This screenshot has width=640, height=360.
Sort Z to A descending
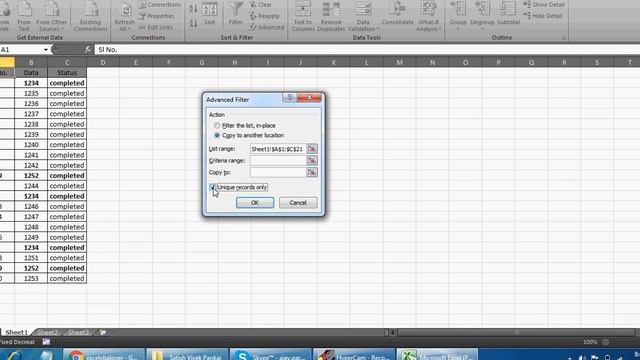193,23
